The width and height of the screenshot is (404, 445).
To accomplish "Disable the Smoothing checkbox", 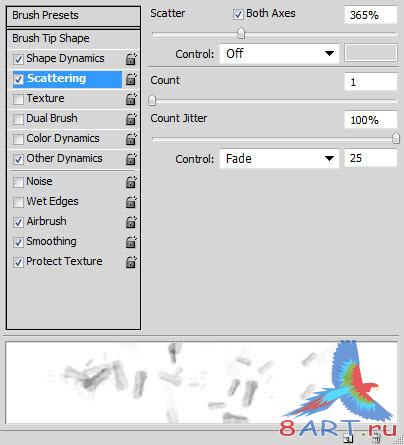I will [18, 242].
